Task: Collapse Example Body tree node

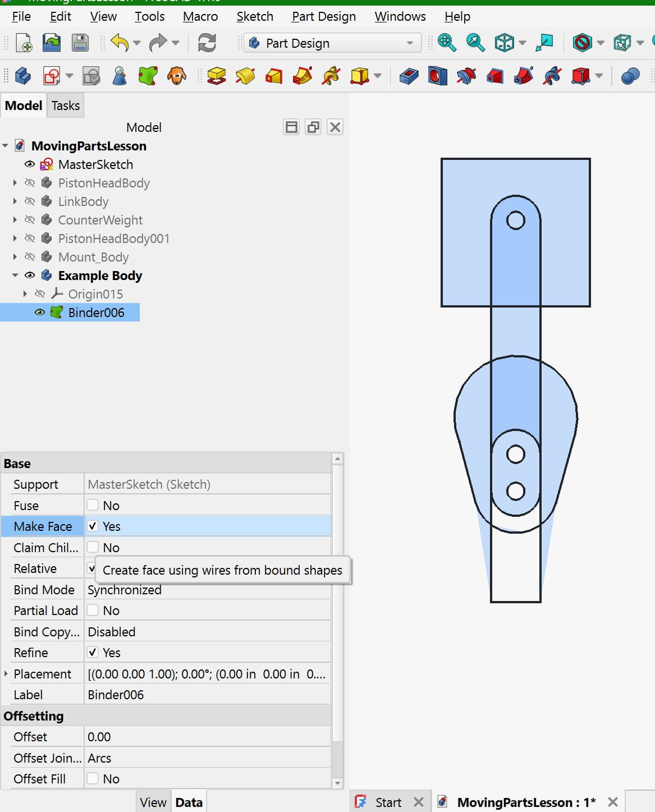Action: click(15, 276)
